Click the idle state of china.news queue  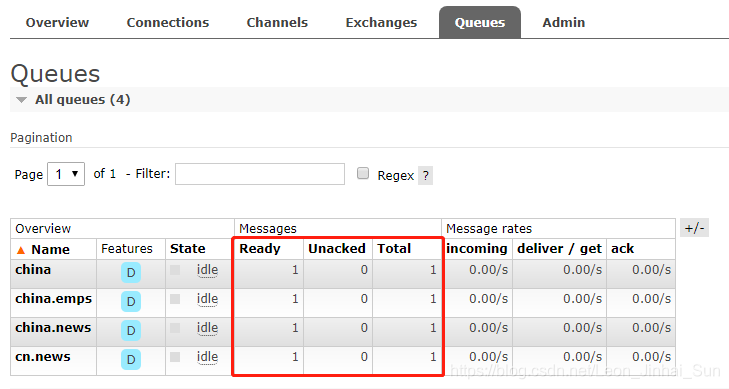pos(207,328)
